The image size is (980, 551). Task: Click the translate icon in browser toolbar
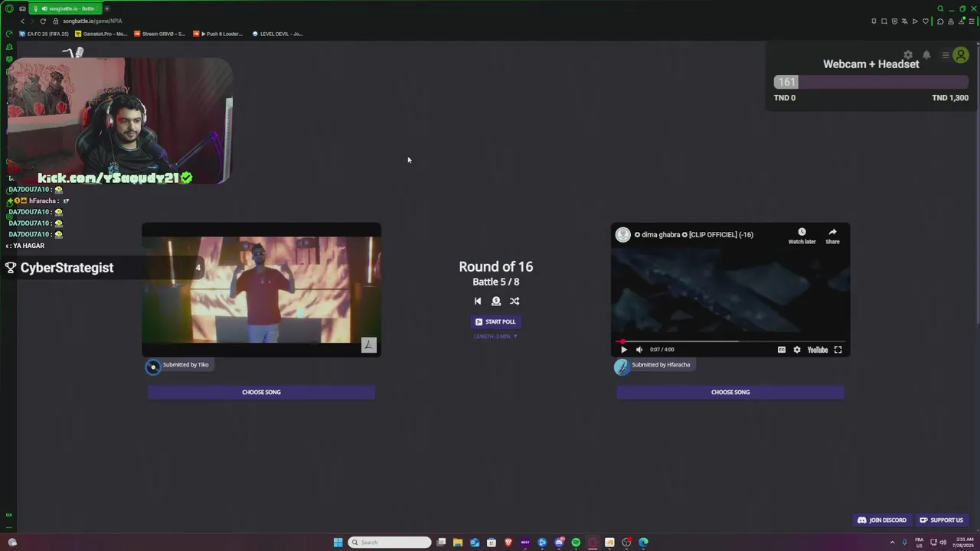point(904,21)
